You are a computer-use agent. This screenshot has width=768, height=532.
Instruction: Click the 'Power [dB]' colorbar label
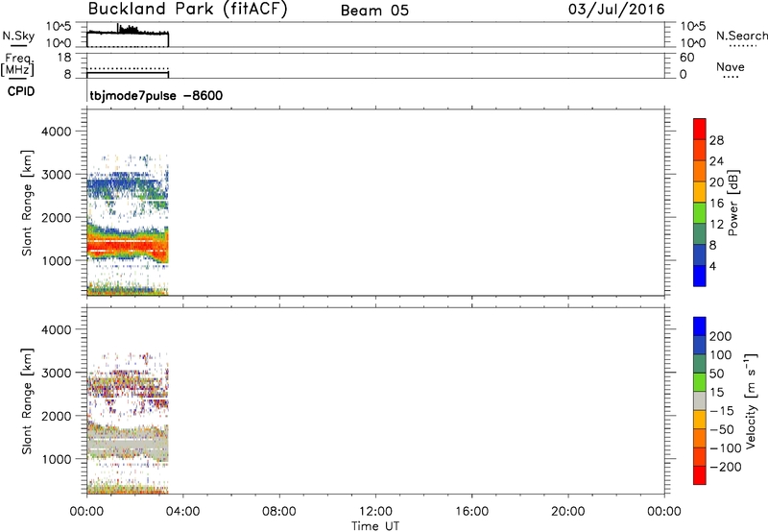(732, 203)
